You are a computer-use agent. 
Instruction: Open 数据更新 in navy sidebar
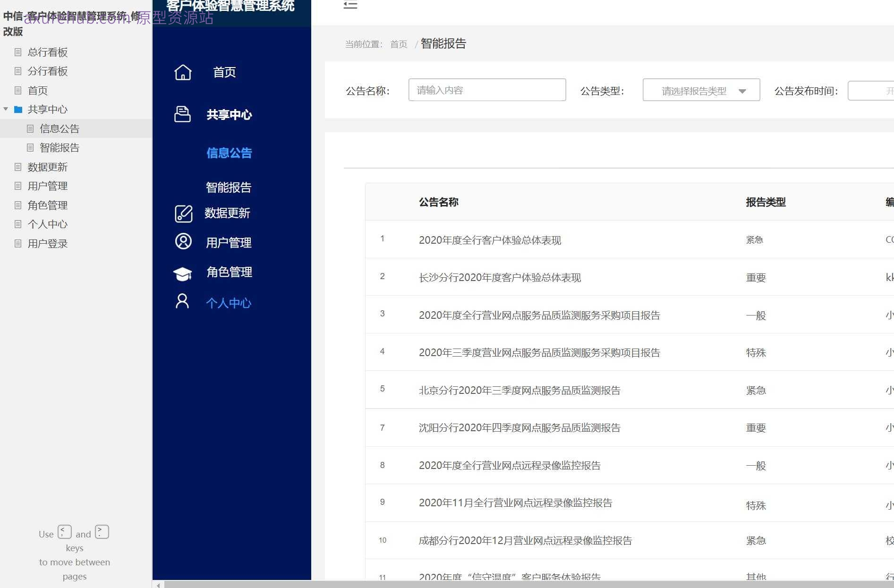pyautogui.click(x=227, y=213)
